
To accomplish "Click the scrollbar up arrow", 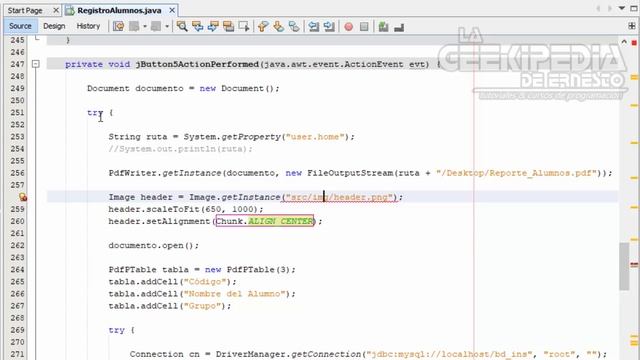I will (624, 42).
